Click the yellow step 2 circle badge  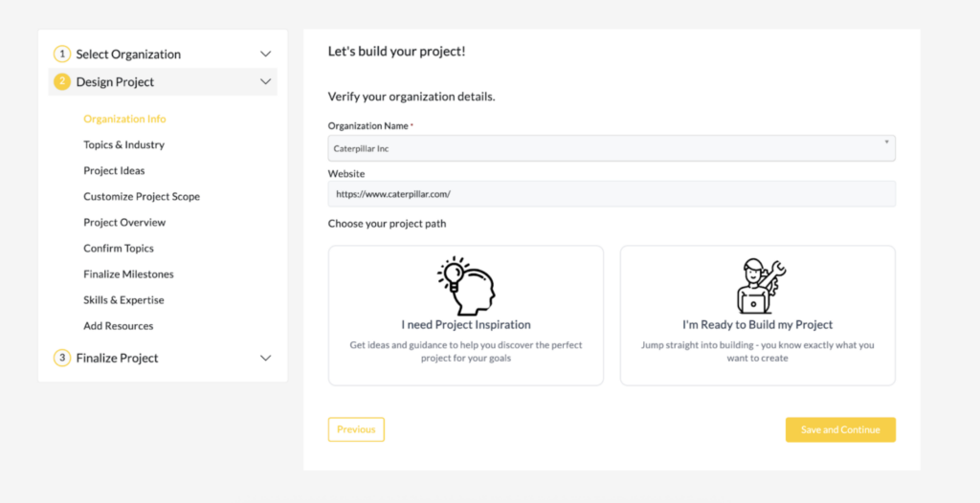[x=62, y=82]
